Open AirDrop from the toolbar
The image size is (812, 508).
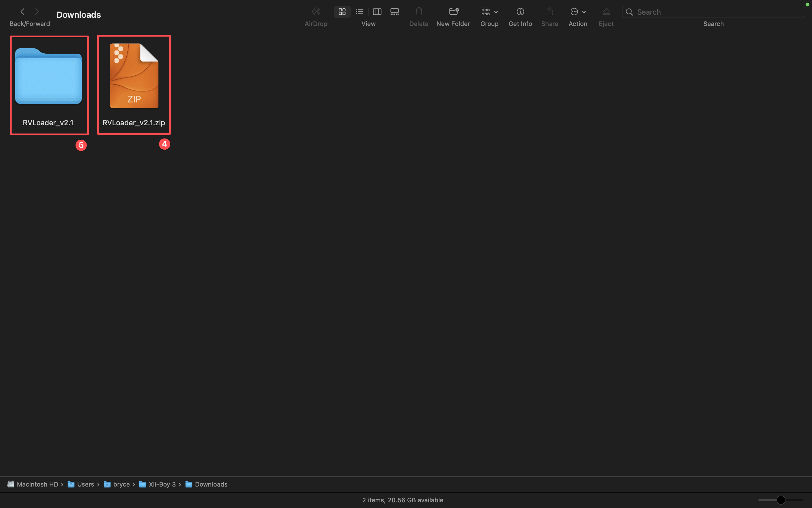pyautogui.click(x=316, y=12)
